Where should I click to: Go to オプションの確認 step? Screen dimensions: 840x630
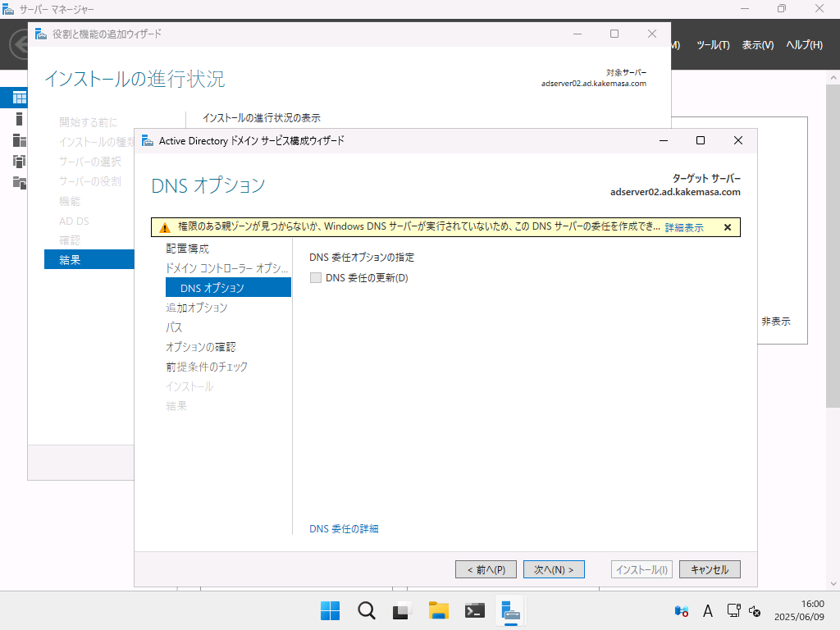[201, 347]
